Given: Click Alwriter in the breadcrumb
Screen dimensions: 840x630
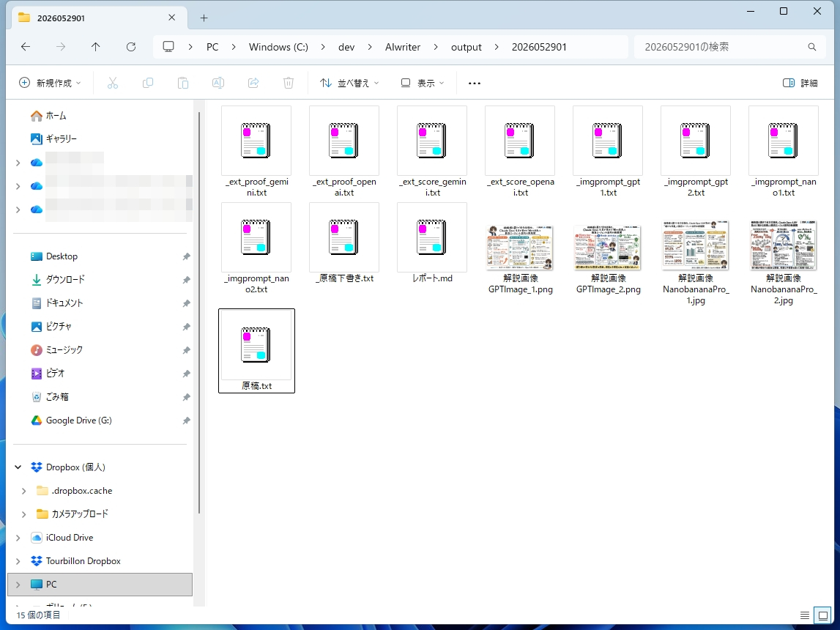Looking at the screenshot, I should (x=402, y=47).
